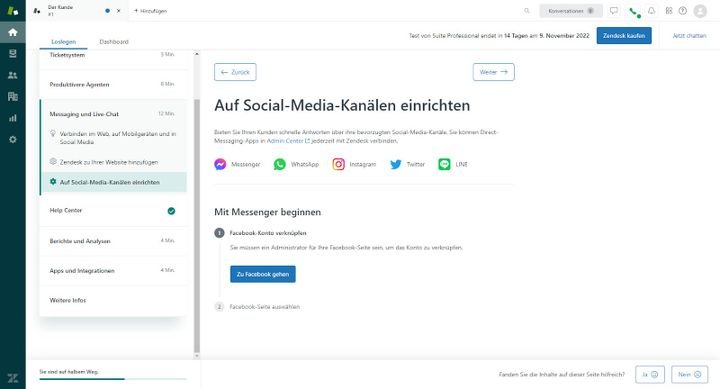Collapse the Messaging und Live-Chat section

pos(113,114)
